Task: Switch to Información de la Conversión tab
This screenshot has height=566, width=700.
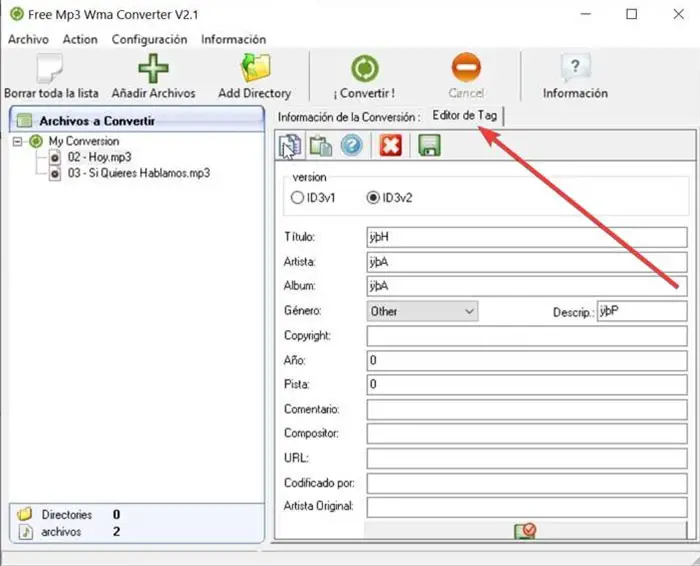Action: 349,117
